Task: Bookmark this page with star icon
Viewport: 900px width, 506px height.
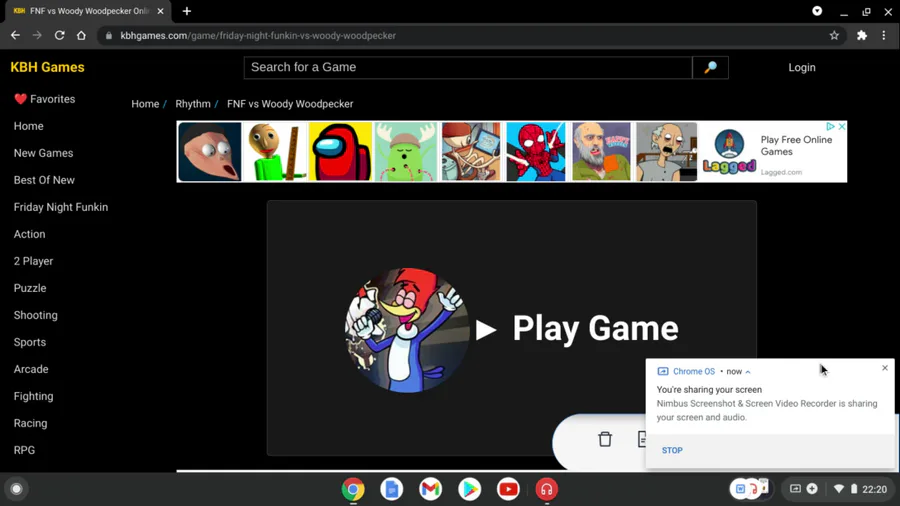Action: pos(834,36)
